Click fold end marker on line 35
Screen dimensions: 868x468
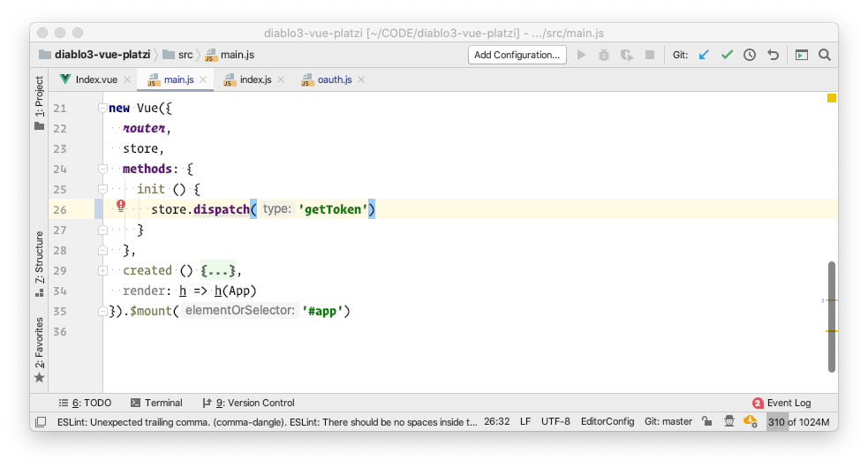pos(102,311)
